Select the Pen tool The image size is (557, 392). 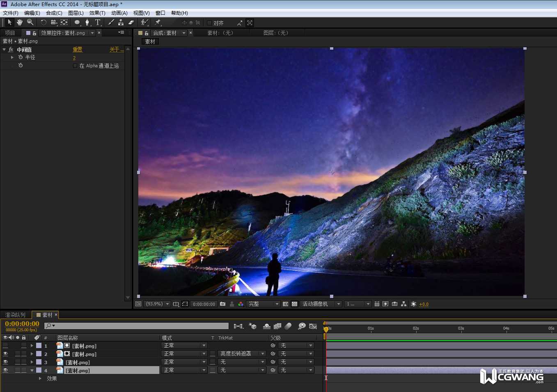click(87, 23)
